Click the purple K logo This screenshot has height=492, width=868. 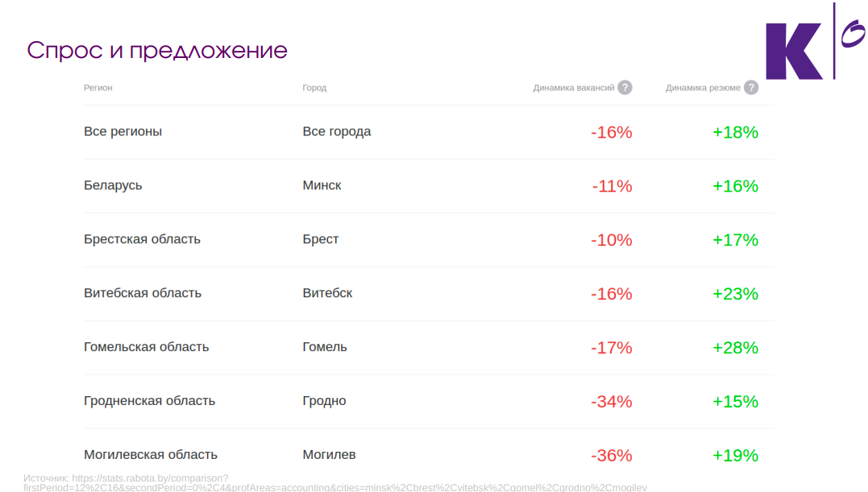point(793,51)
